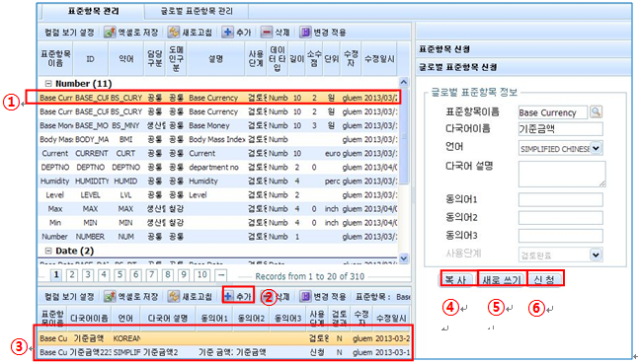The height and width of the screenshot is (364, 638).
Task: Go to page 2 of records
Action: tap(72, 275)
